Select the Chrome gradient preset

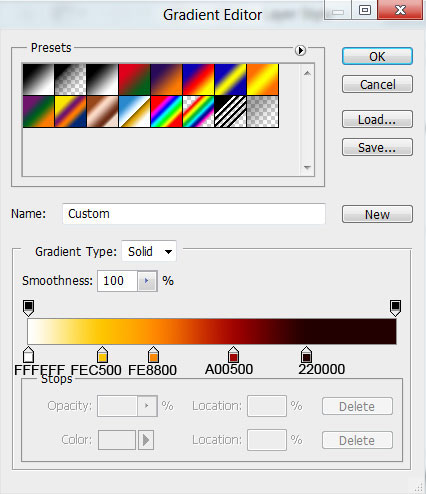click(134, 112)
